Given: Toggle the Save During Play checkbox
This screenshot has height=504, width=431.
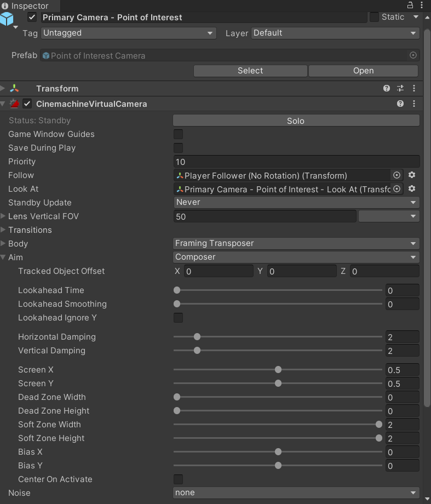Looking at the screenshot, I should pos(178,148).
